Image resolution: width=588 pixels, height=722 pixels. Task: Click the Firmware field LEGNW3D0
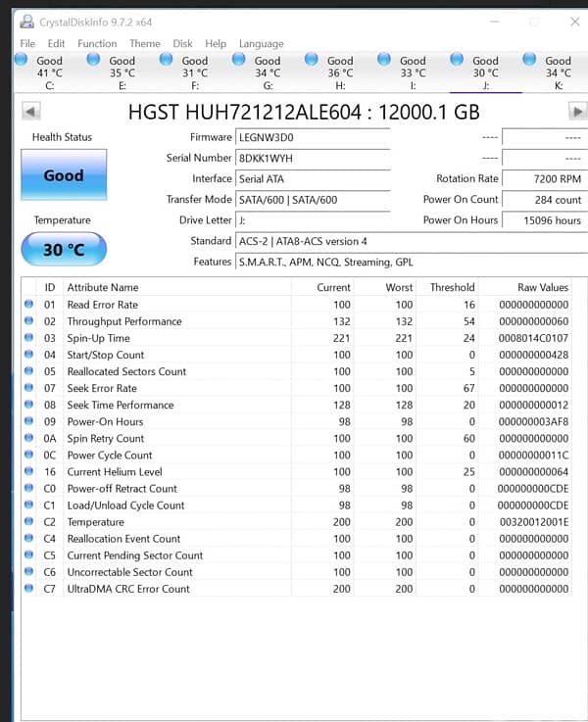pyautogui.click(x=313, y=137)
